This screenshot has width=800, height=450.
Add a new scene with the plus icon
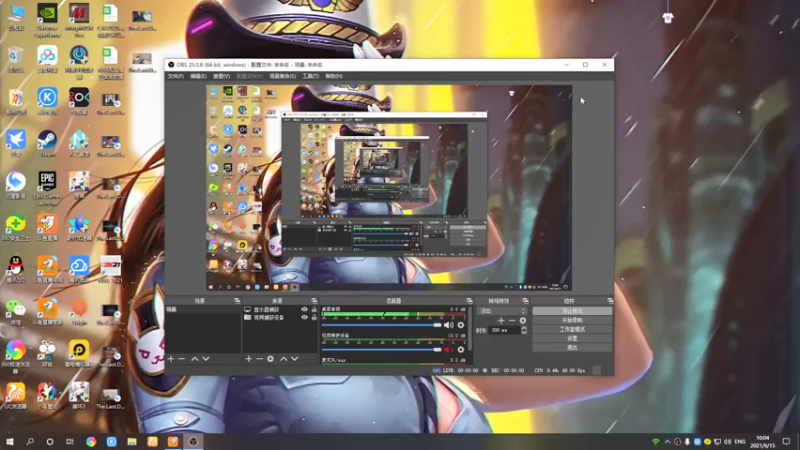point(171,359)
